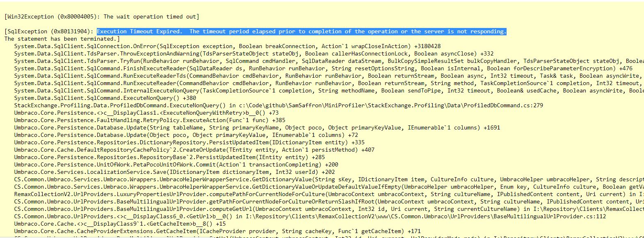This screenshot has width=644, height=238.
Task: Click the Database.Update line ending +72
Action: (x=186, y=135)
